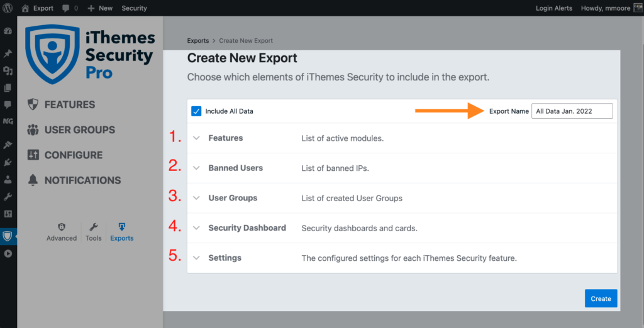The height and width of the screenshot is (328, 644).
Task: Go to Exports breadcrumb link
Action: tap(198, 41)
